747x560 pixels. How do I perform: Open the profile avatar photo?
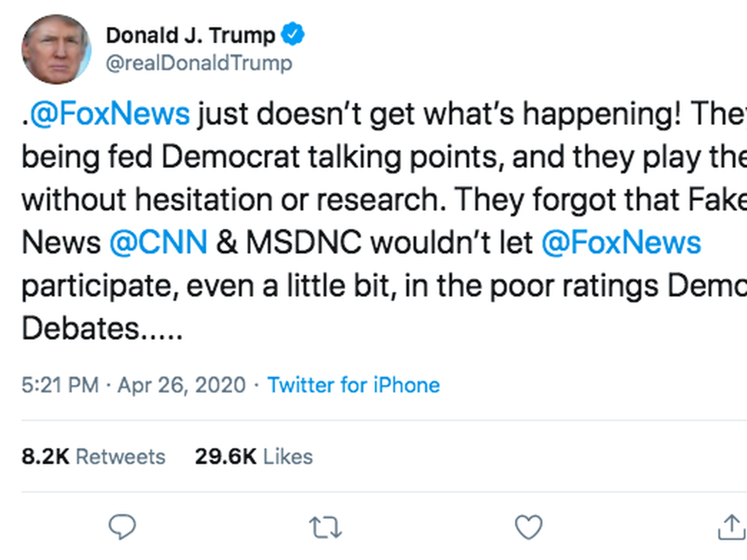(56, 49)
